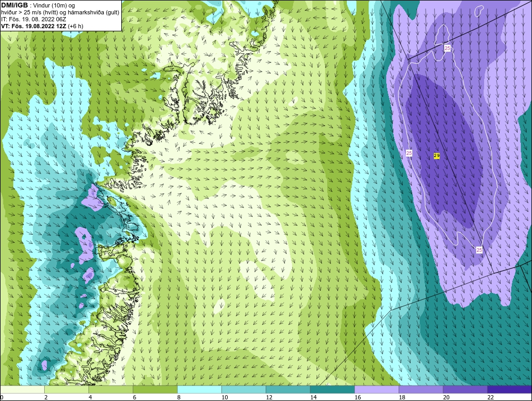The height and width of the screenshot is (401, 532).
Task: Click the legend scale value 2
Action: (46, 398)
